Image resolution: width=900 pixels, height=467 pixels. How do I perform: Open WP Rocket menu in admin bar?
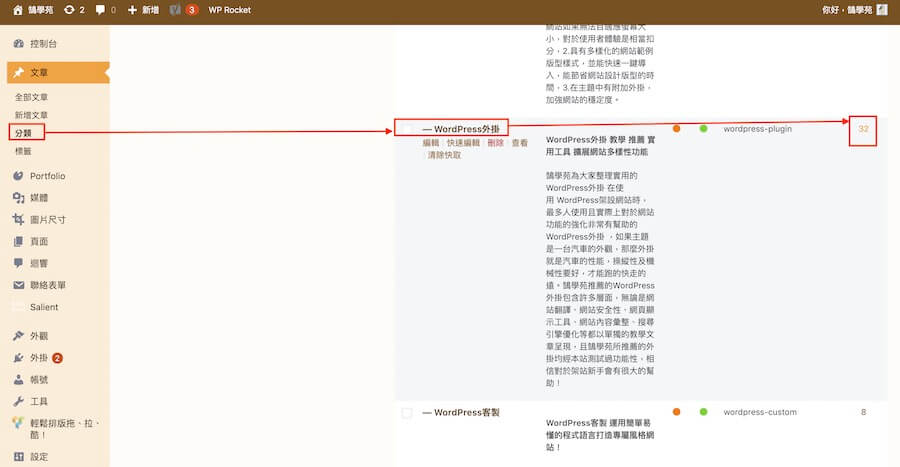click(229, 10)
